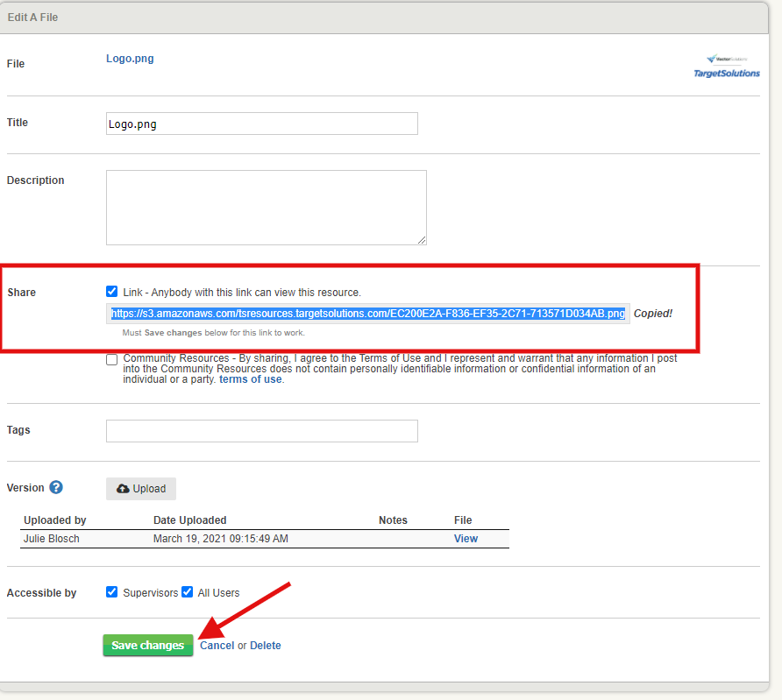Screen dimensions: 782x700
Task: Uncheck the Link sharing checkbox
Action: (x=111, y=292)
